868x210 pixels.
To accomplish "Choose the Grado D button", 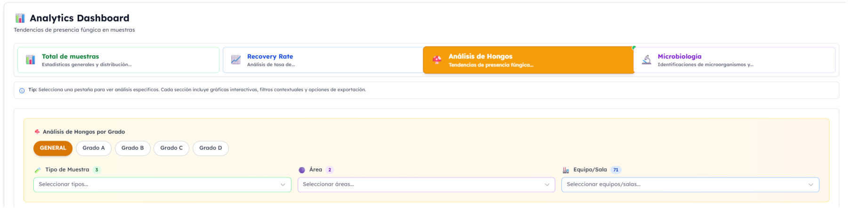I will click(x=211, y=148).
